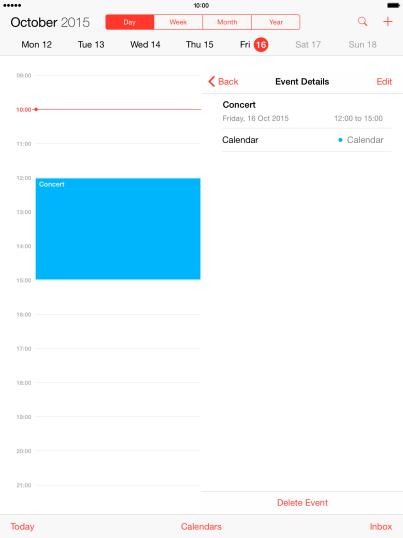Switch to Year view

[276, 22]
